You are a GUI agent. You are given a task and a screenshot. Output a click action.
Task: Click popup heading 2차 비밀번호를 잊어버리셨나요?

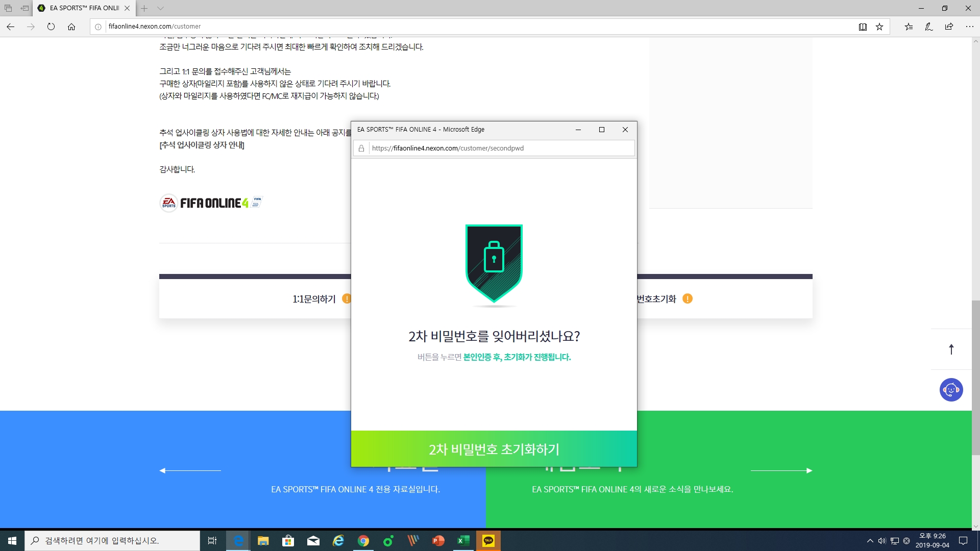(494, 336)
